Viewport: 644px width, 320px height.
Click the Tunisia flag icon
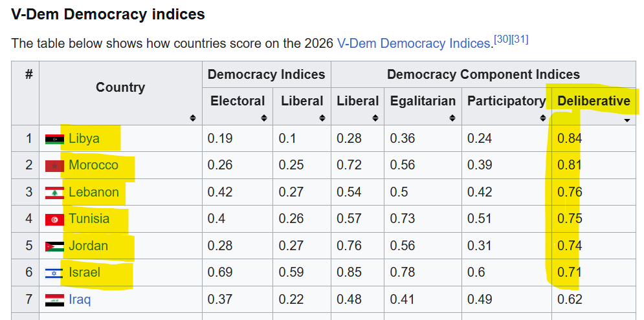click(54, 220)
